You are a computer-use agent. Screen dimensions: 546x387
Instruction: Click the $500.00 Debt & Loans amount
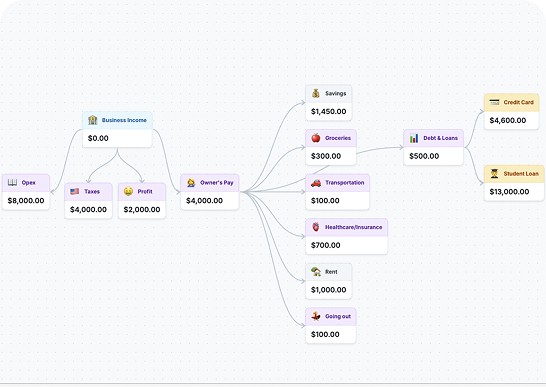click(424, 156)
